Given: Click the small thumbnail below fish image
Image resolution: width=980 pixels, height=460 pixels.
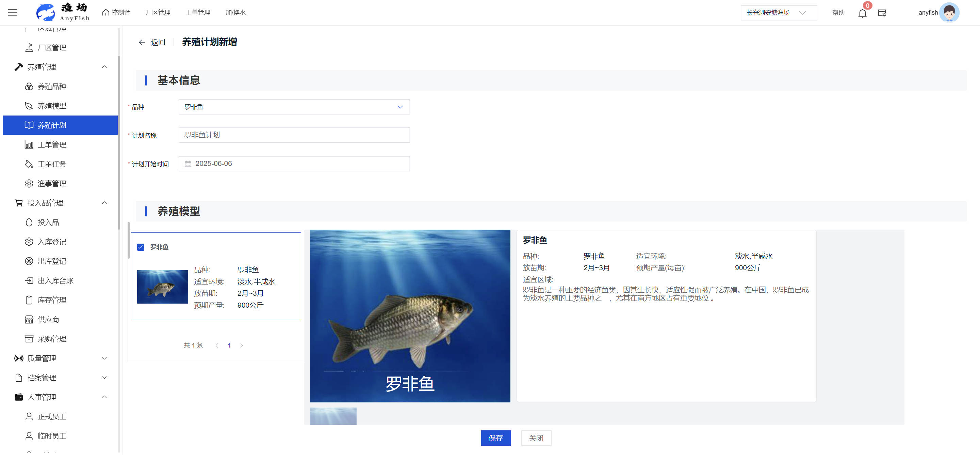Looking at the screenshot, I should pyautogui.click(x=333, y=416).
